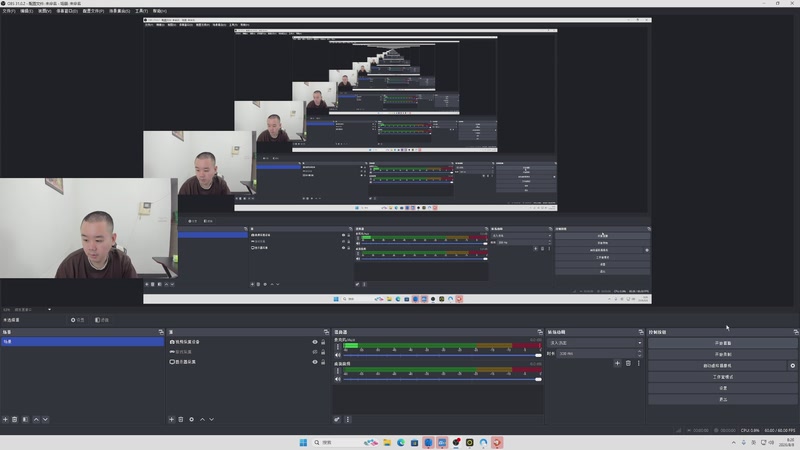This screenshot has width=800, height=450.
Task: Move scene down arrow in Scenes dock
Action: [45, 419]
